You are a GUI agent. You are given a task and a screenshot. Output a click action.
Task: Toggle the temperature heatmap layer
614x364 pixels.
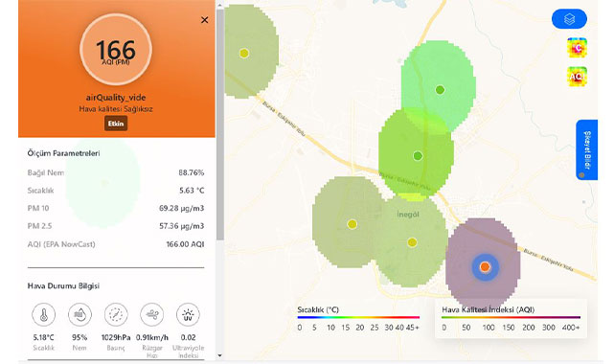(x=577, y=48)
